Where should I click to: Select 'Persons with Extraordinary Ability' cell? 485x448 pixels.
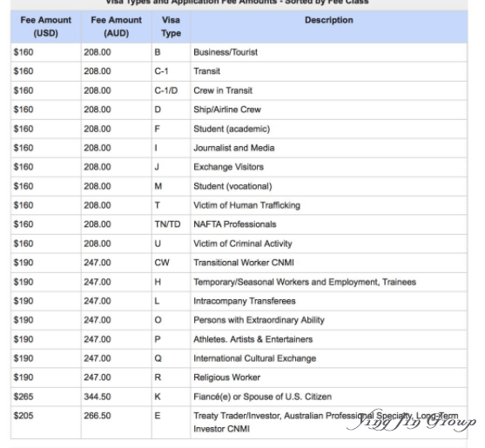(329, 320)
